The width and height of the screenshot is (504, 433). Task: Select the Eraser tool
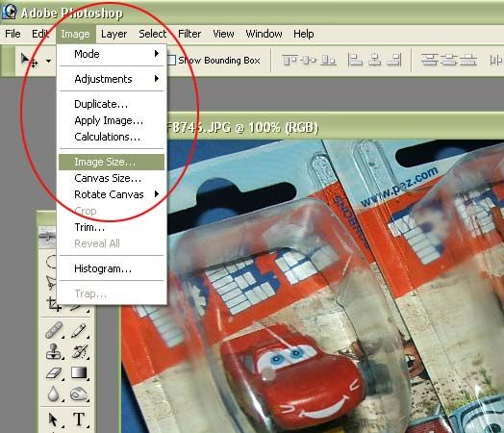point(53,373)
